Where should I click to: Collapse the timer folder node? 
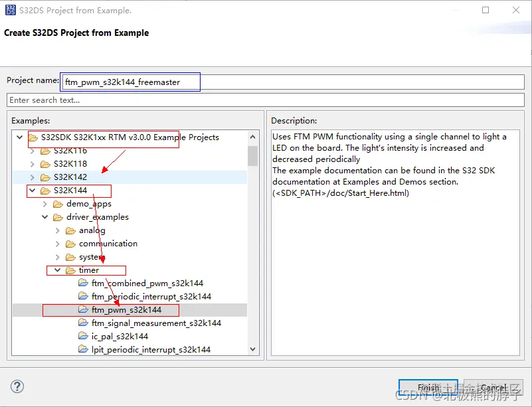[x=57, y=270]
